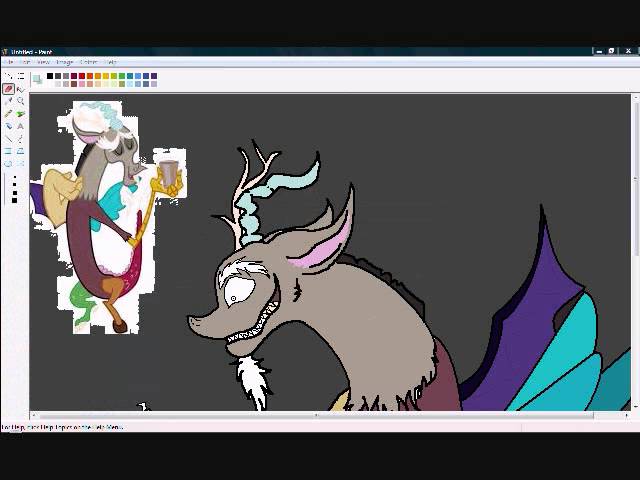Choose the lavender swatch ending the bottom row
The width and height of the screenshot is (640, 480).
(x=154, y=84)
